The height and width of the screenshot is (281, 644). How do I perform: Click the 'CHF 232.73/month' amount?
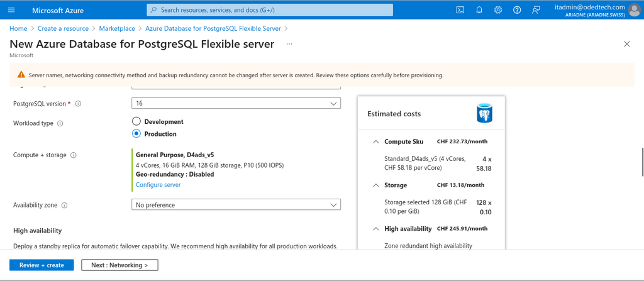462,141
